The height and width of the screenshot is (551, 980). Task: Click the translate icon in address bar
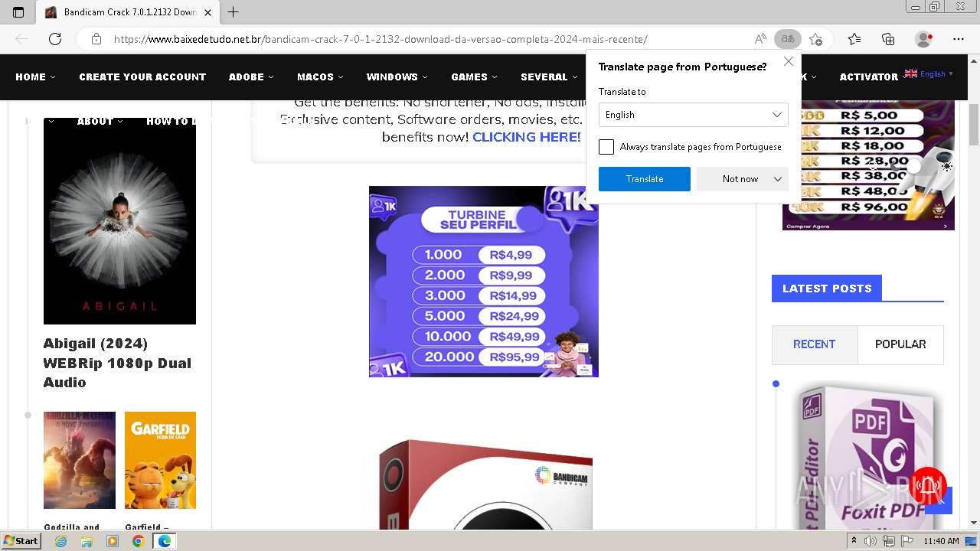[787, 39]
